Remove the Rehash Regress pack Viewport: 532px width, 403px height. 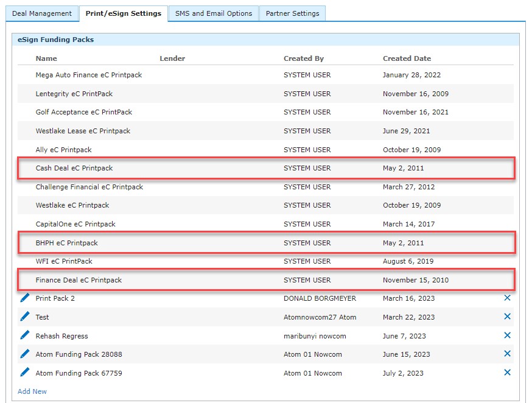coord(507,335)
